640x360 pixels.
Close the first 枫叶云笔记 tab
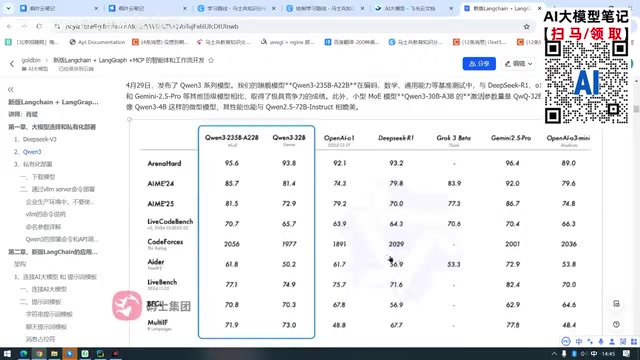point(96,8)
